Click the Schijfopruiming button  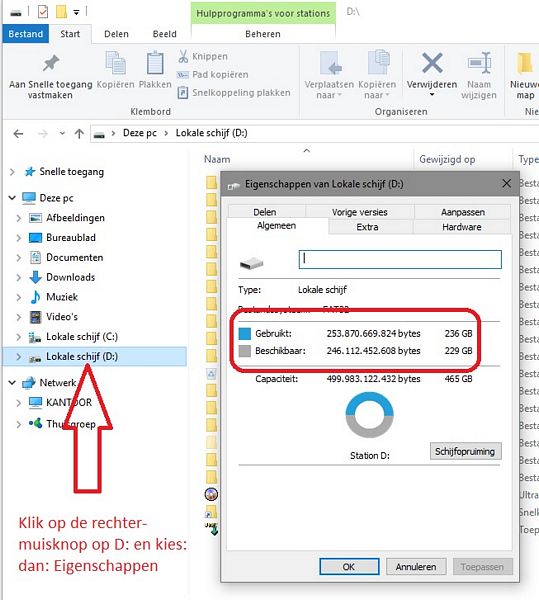tap(465, 452)
